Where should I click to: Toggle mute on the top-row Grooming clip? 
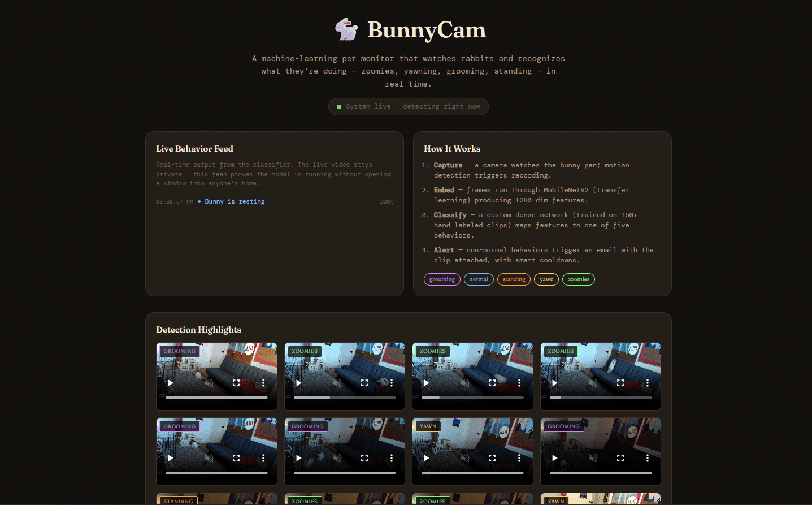tap(209, 383)
